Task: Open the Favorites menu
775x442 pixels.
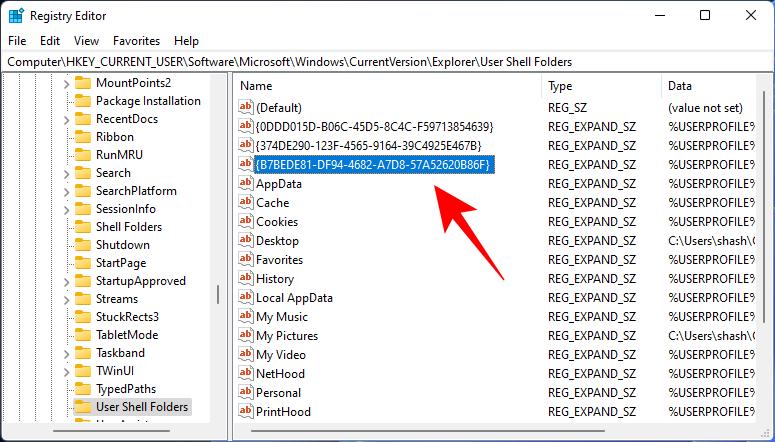Action: [136, 41]
